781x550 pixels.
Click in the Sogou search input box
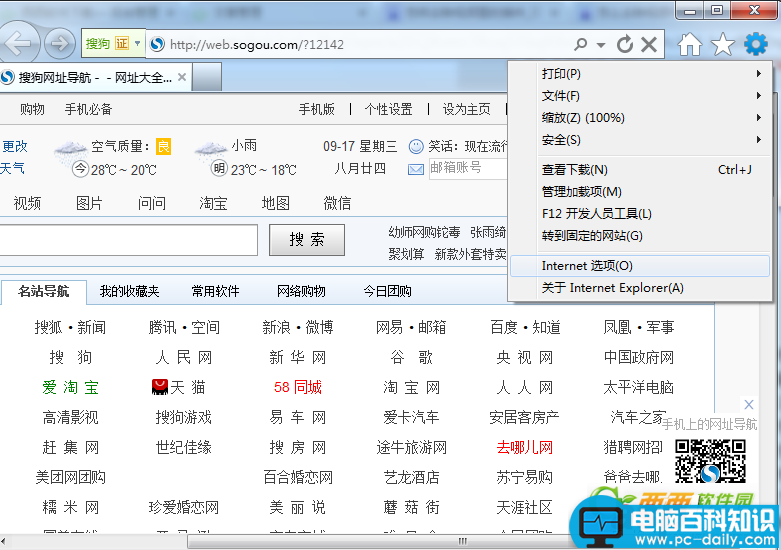[x=128, y=240]
